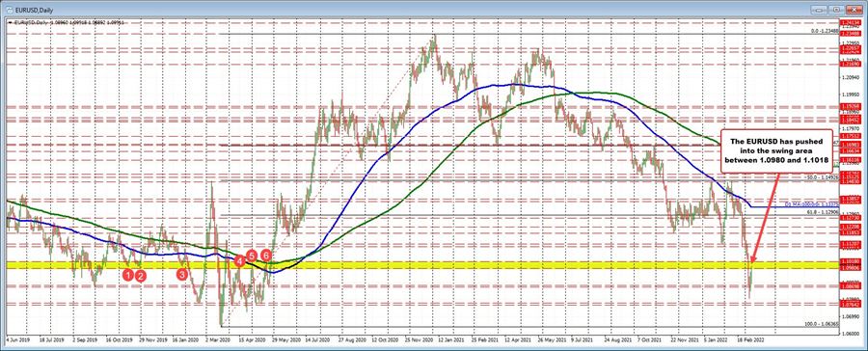Click the 1.23488 red price label
The width and height of the screenshot is (868, 351).
click(850, 33)
